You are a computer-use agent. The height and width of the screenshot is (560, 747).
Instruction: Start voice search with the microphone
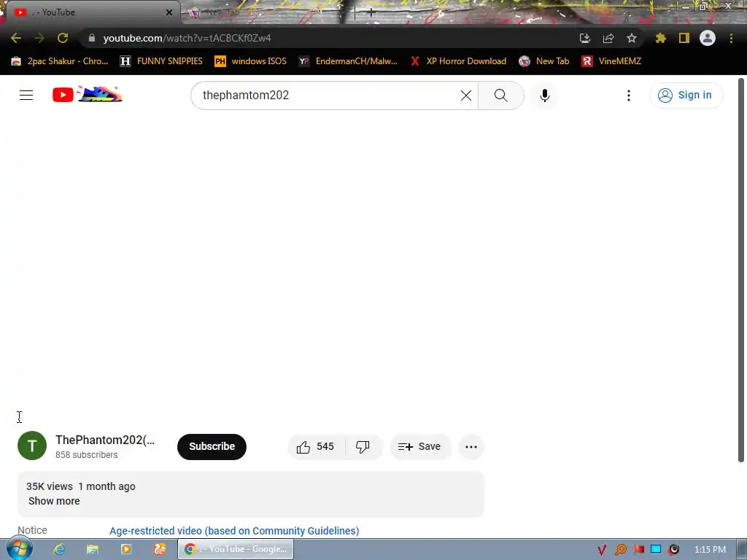[544, 96]
